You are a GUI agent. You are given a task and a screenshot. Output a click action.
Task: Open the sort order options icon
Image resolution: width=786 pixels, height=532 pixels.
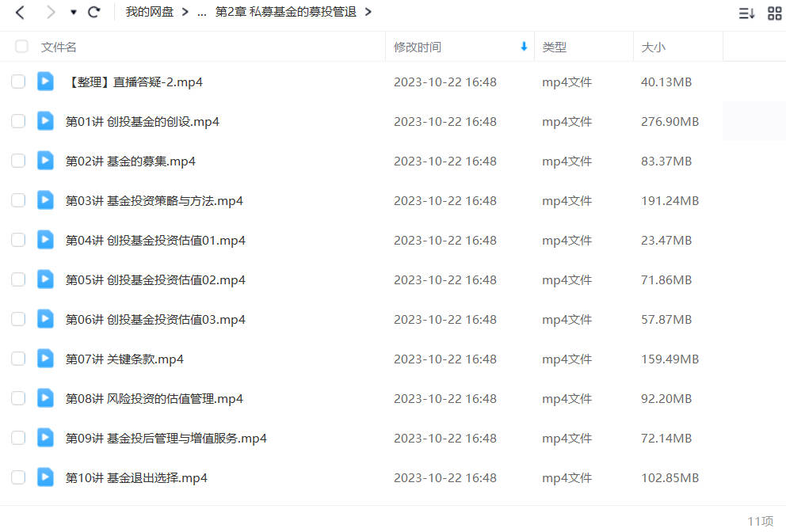point(746,13)
